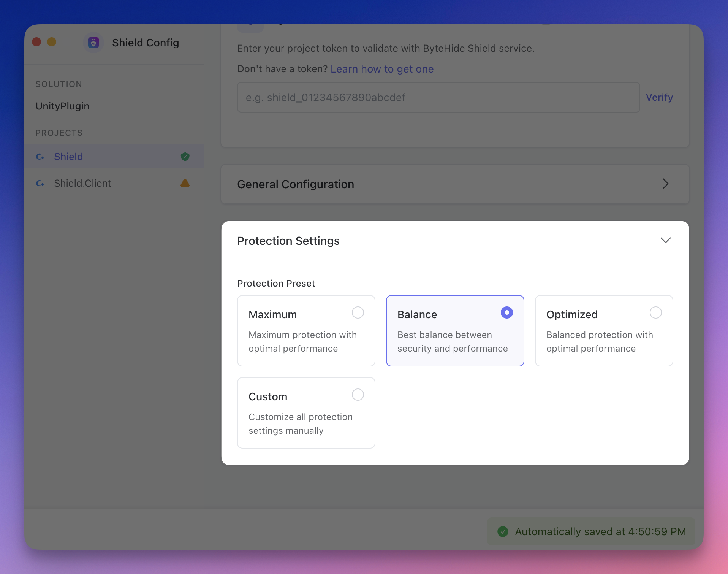
Task: Click the red traffic light close button icon
Action: click(36, 42)
